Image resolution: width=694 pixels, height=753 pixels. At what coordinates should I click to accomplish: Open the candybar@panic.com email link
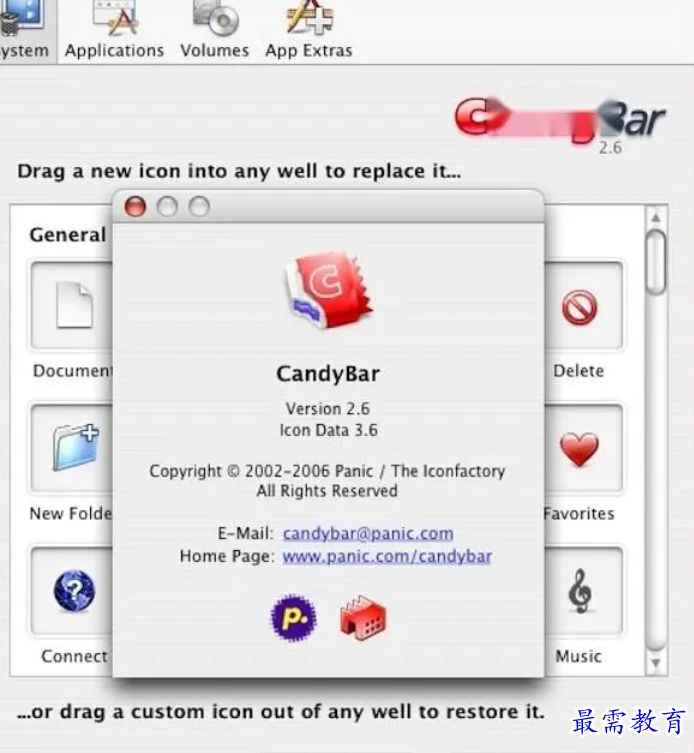coord(368,534)
